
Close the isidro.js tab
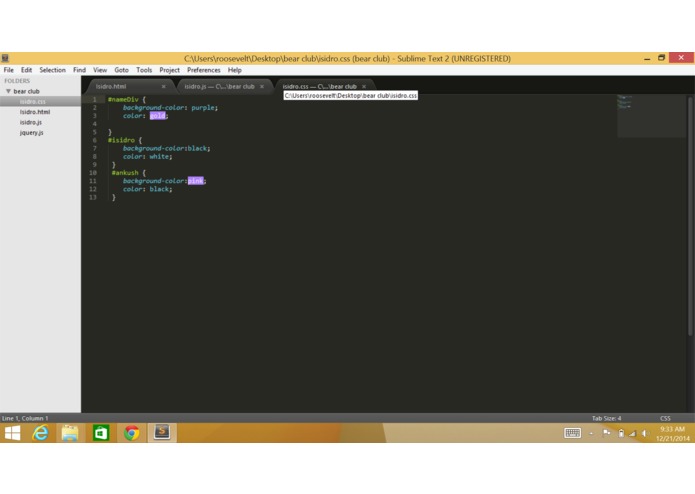(262, 86)
